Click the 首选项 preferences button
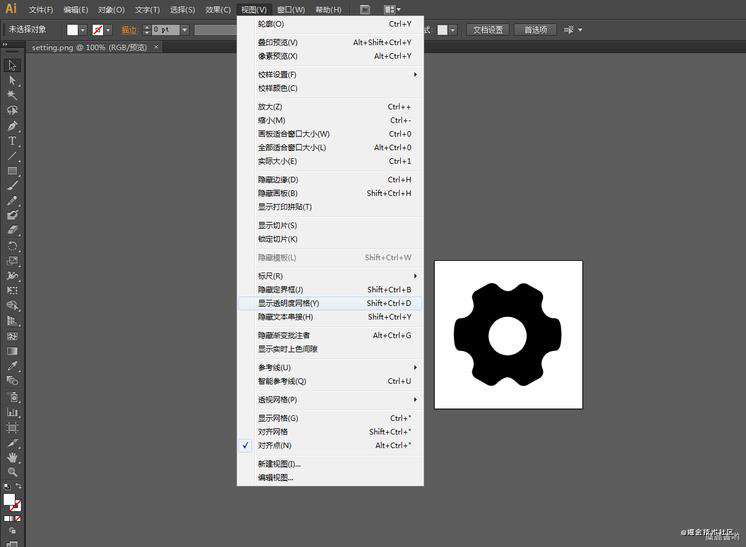746x547 pixels. point(536,29)
